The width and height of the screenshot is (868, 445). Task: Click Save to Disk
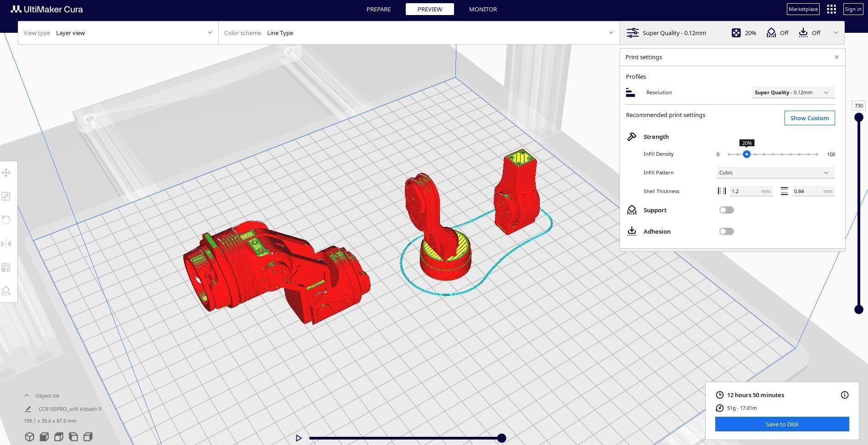tap(782, 424)
